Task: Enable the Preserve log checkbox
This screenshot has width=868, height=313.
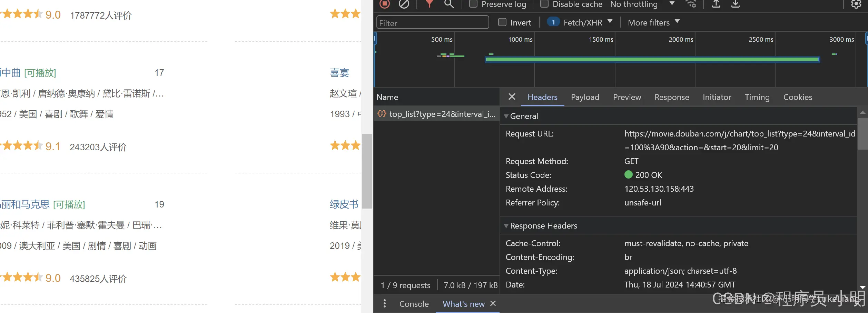Action: (473, 4)
